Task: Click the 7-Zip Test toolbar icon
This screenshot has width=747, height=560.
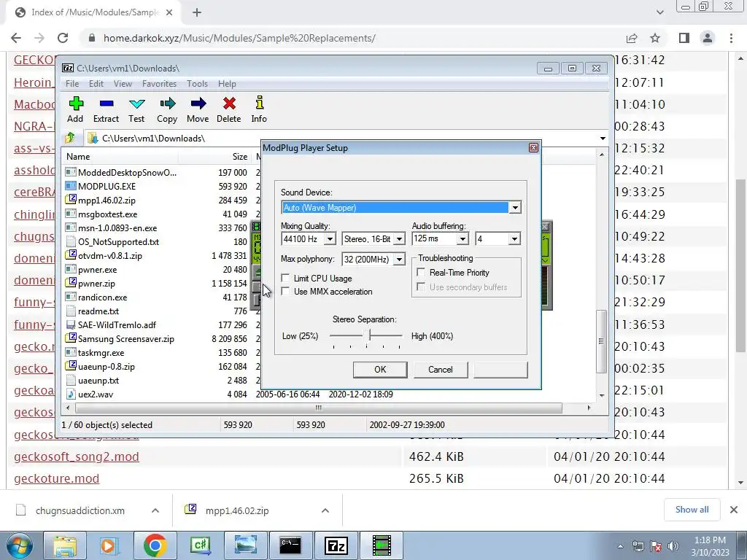Action: pyautogui.click(x=136, y=109)
